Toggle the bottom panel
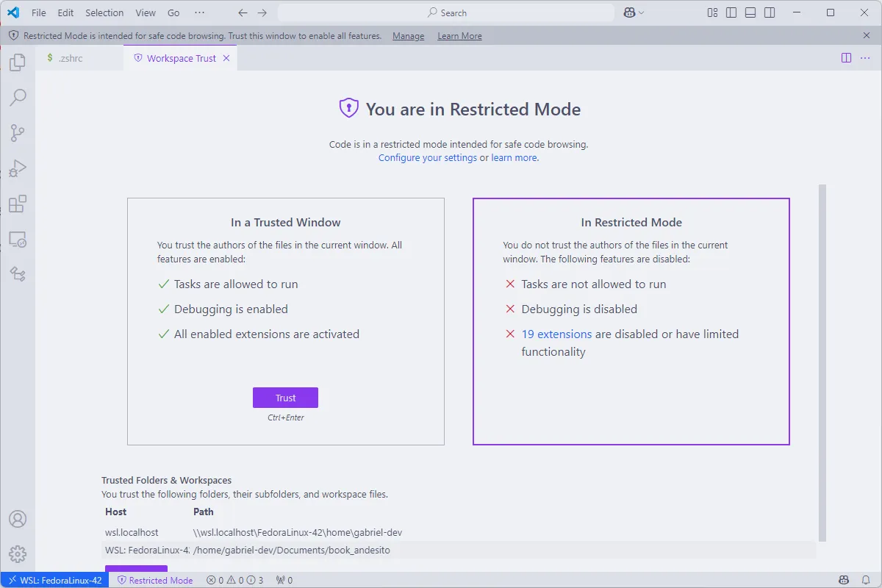 750,12
